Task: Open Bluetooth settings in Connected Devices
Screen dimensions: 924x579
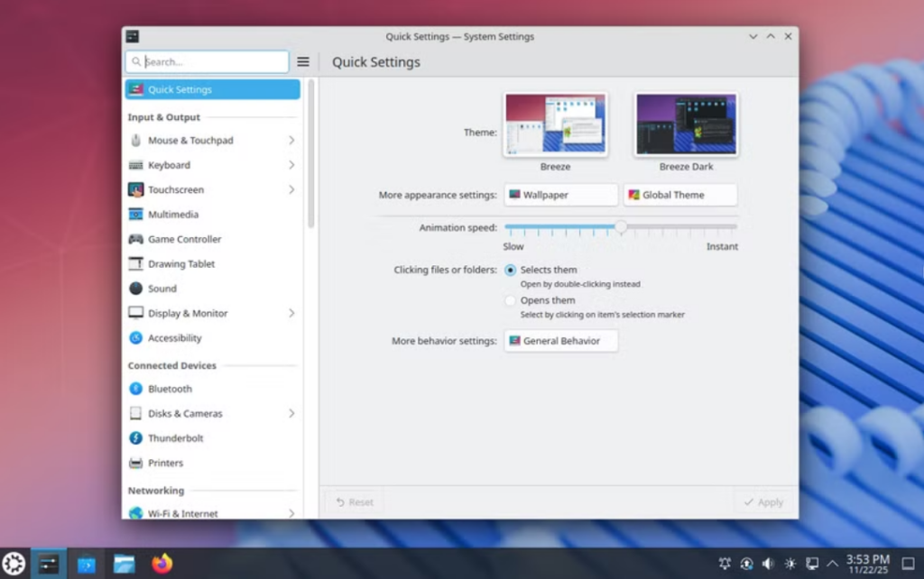Action: (x=170, y=389)
